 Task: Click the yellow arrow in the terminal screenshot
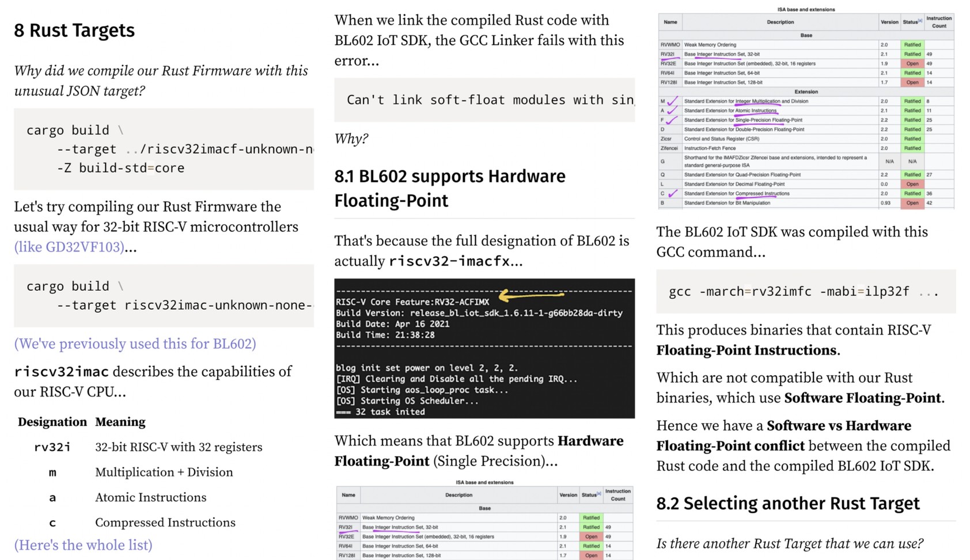tap(530, 295)
